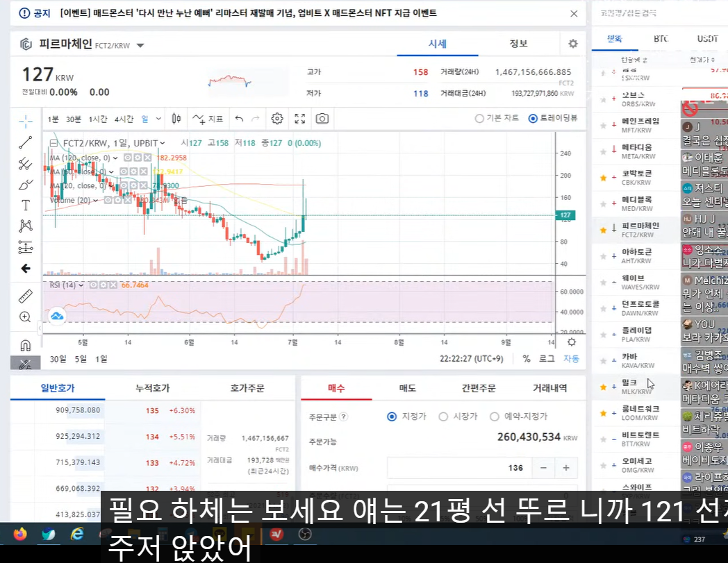
Task: Open the 거래내역 tab
Action: (549, 388)
